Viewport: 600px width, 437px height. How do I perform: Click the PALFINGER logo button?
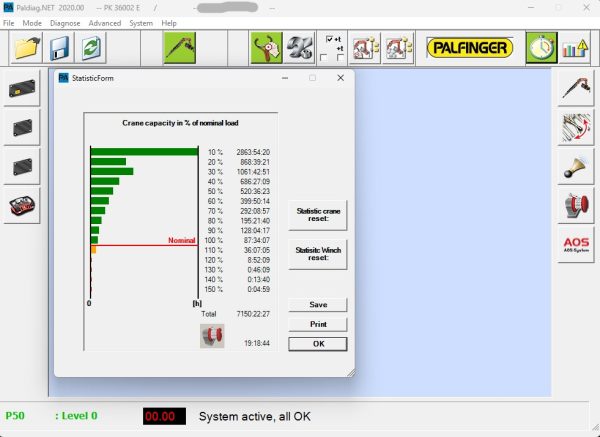(x=468, y=47)
